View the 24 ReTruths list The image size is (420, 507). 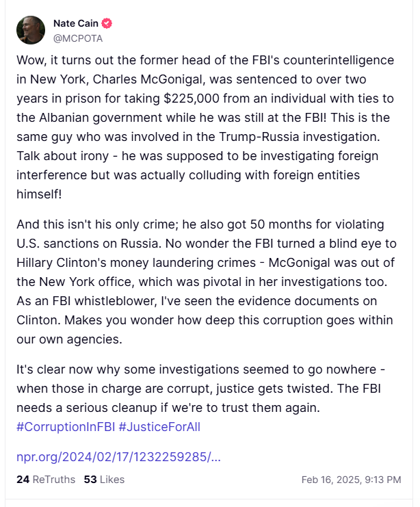[45, 480]
